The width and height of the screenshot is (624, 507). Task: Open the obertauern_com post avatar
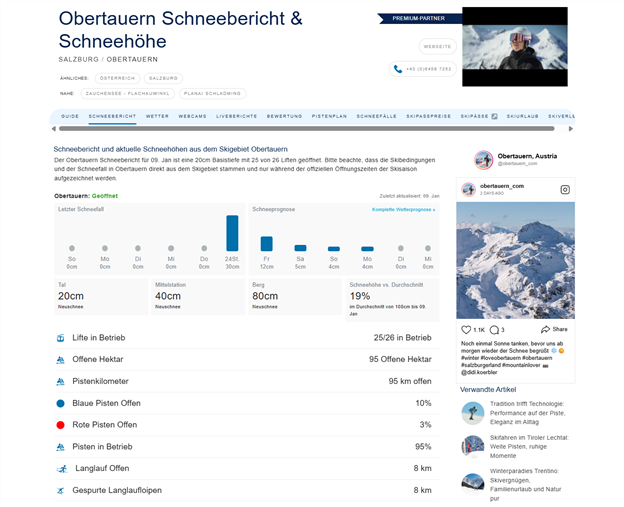point(468,189)
